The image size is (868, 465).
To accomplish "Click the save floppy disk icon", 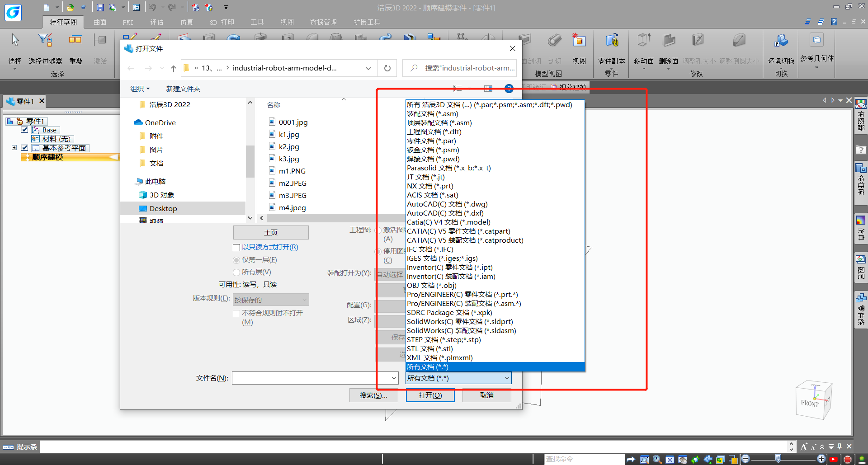I will coord(100,7).
